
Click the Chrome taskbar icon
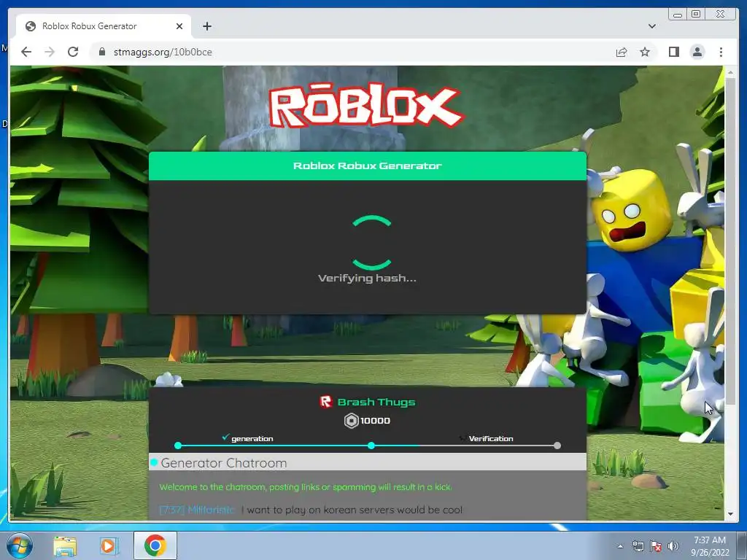pyautogui.click(x=155, y=545)
